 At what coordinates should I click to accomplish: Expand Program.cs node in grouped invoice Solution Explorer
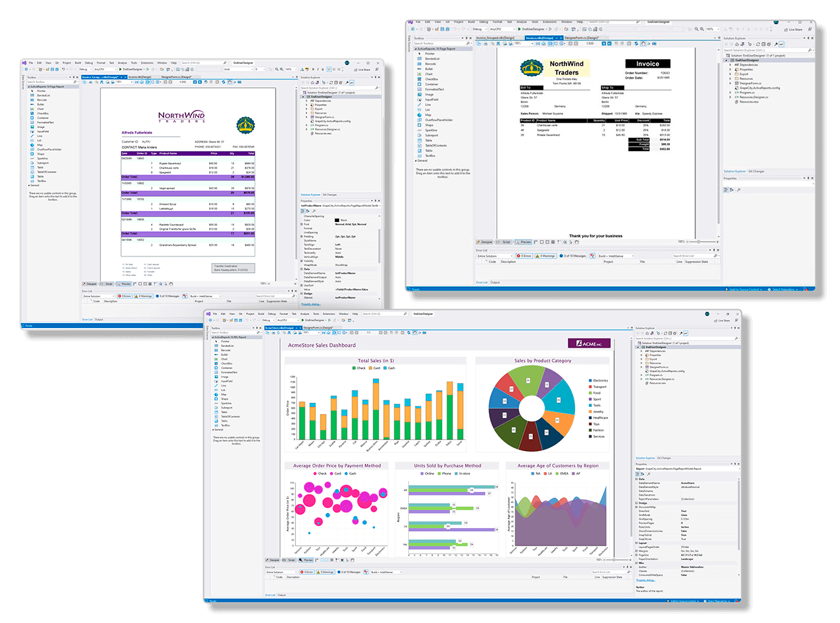pos(307,125)
